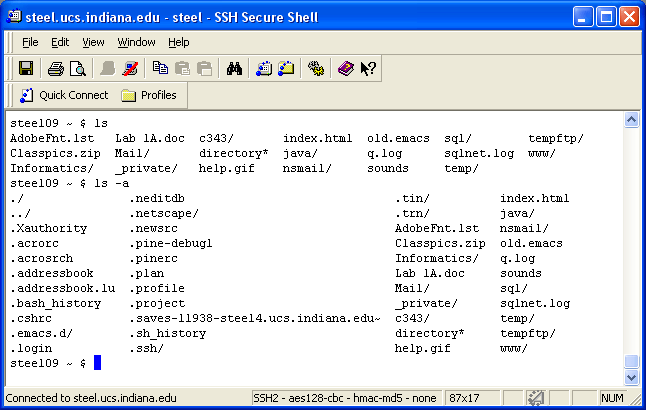Image resolution: width=646 pixels, height=410 pixels.
Task: Click the Find binoculars icon
Action: 234,68
